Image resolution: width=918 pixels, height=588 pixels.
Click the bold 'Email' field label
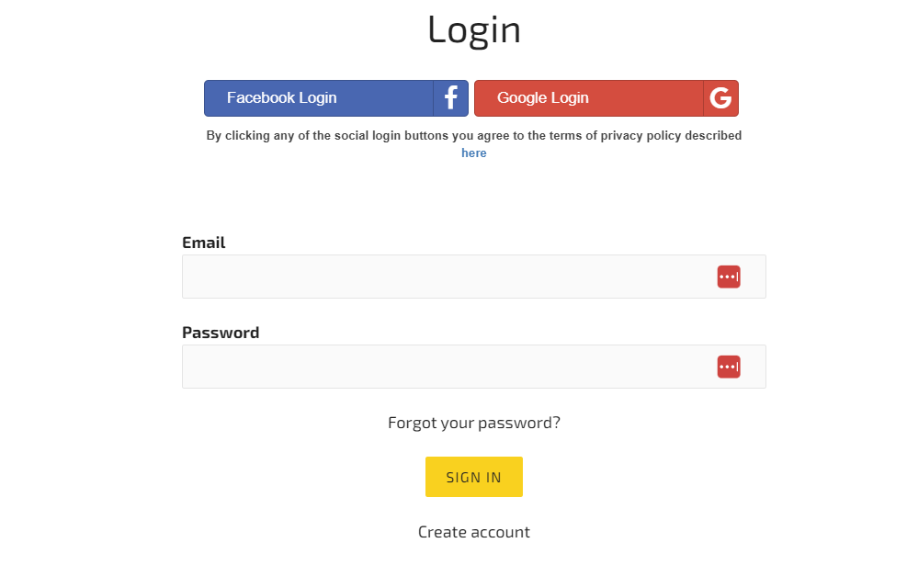(204, 243)
